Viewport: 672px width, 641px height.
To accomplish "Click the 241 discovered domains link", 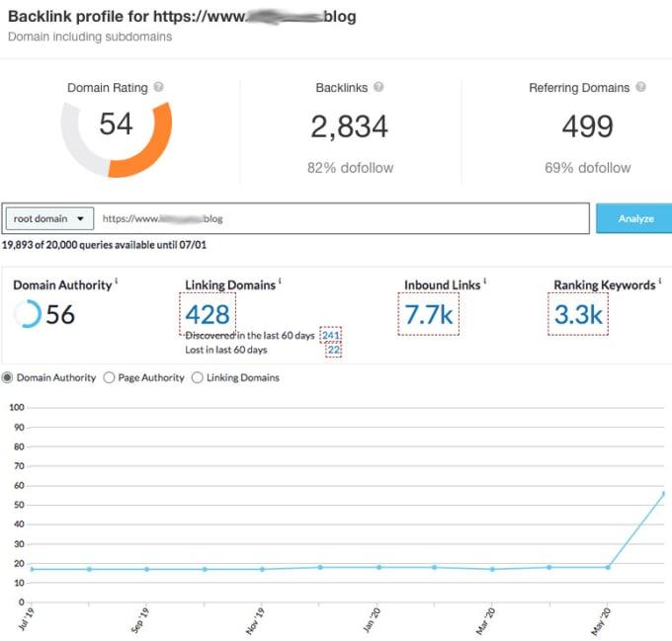I will (x=331, y=336).
